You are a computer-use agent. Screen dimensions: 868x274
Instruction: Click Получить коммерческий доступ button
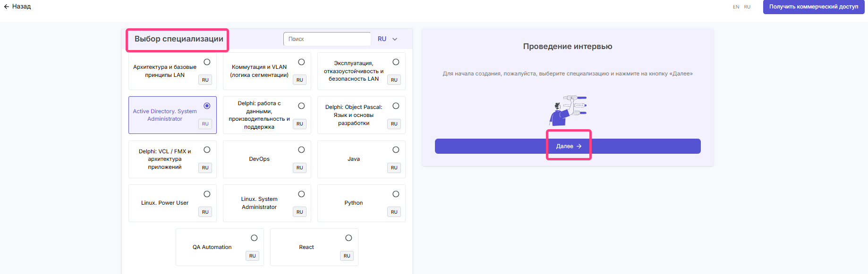pyautogui.click(x=813, y=7)
